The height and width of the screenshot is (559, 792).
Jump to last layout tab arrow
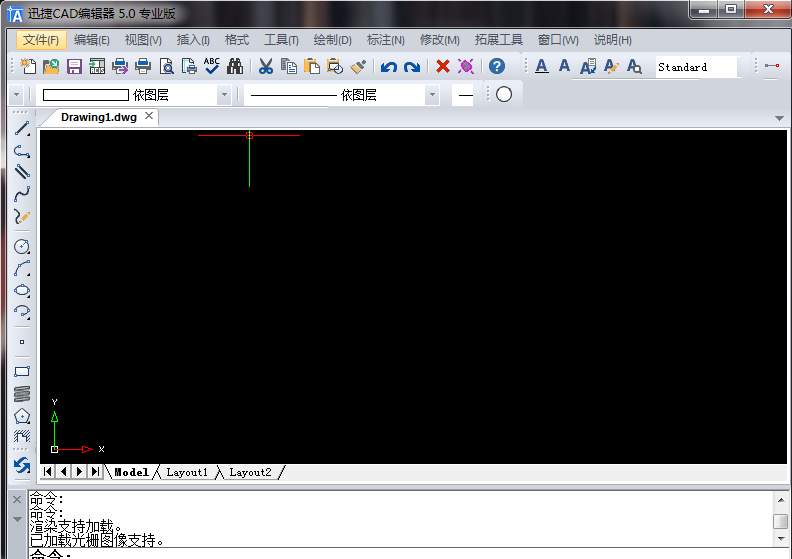coord(95,472)
